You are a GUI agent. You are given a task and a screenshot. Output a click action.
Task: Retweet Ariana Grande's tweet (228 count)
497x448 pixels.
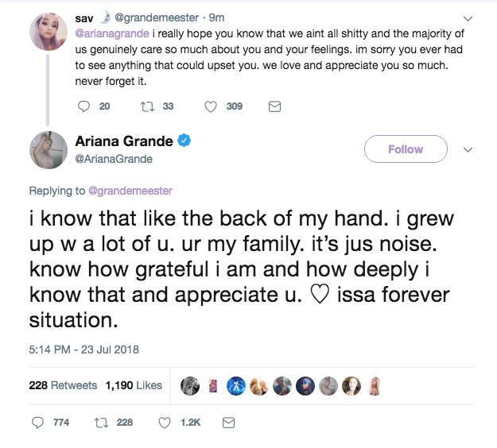point(99,423)
